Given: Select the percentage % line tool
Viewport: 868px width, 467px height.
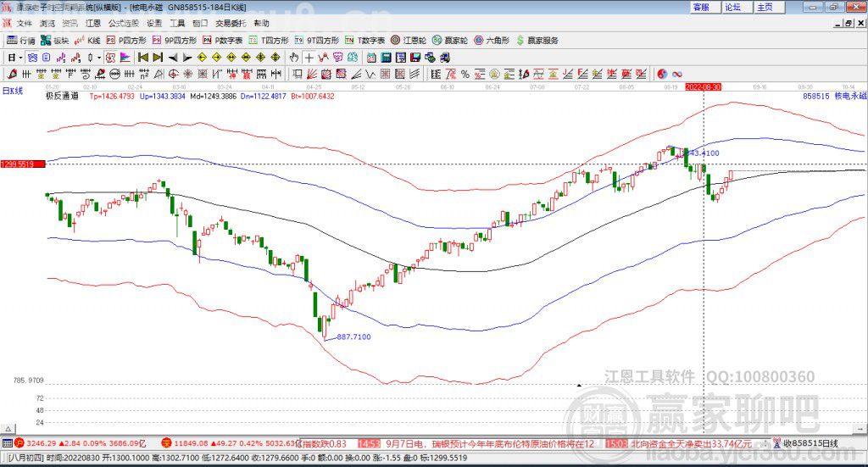Looking at the screenshot, I should click(x=465, y=74).
